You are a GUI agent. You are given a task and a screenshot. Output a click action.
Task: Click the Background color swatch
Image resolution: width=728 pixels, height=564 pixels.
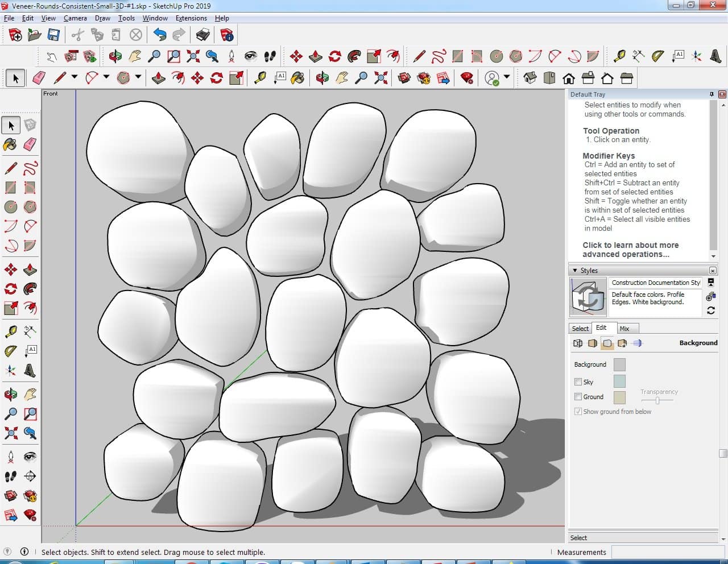pos(619,364)
